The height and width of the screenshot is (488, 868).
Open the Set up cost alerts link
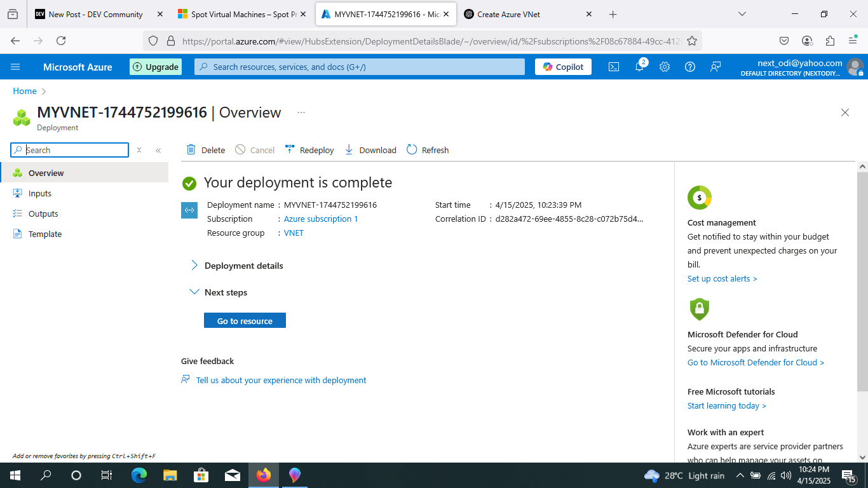722,278
